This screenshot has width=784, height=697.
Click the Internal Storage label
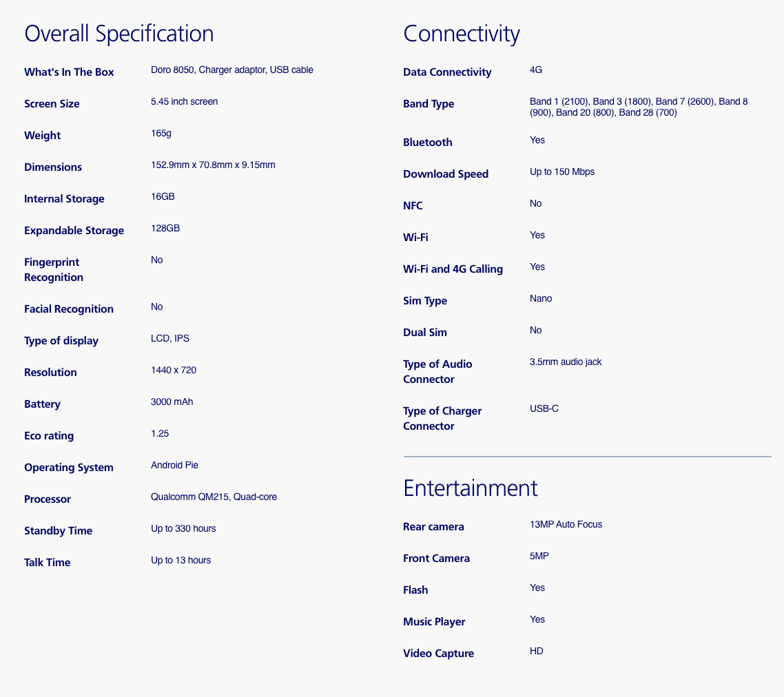[x=64, y=199]
